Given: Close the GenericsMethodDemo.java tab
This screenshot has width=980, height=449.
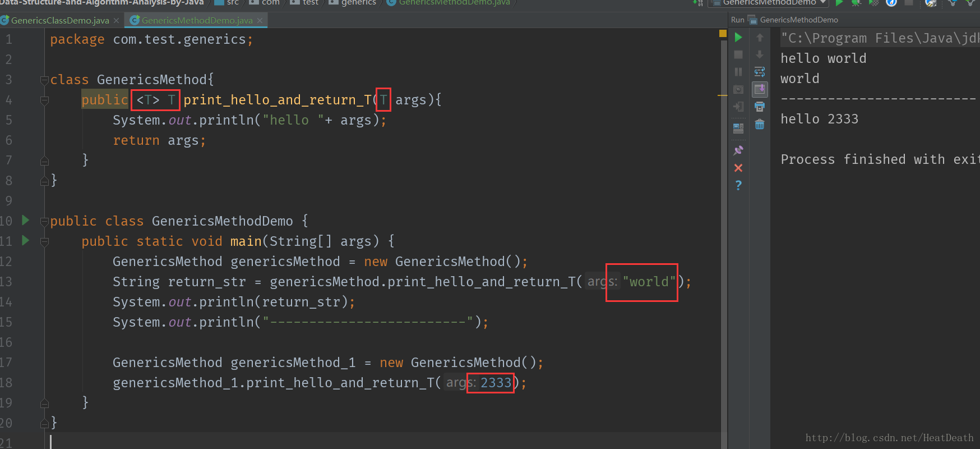Looking at the screenshot, I should coord(260,20).
